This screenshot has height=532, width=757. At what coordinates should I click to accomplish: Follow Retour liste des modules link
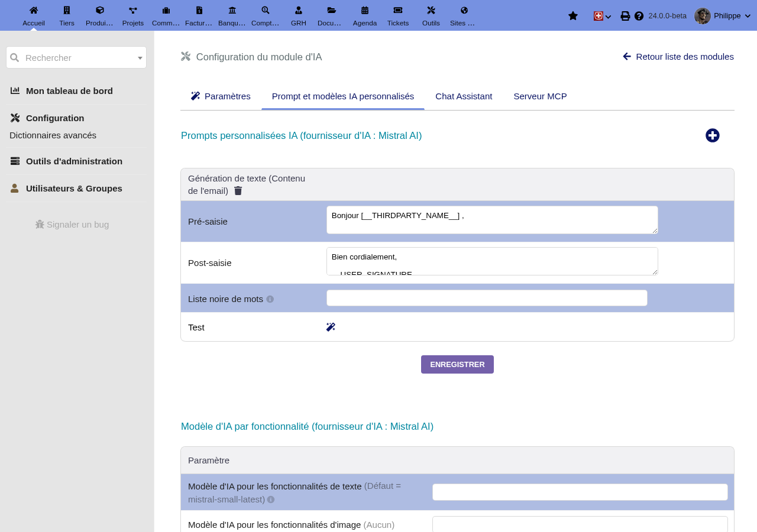click(x=678, y=57)
